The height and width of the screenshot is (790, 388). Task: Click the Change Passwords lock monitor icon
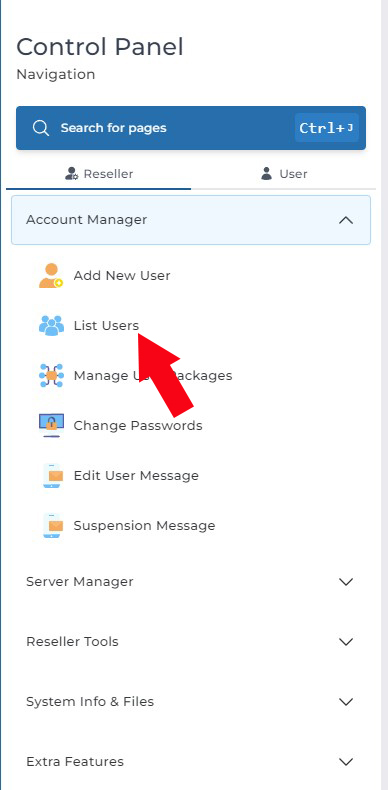click(x=51, y=425)
